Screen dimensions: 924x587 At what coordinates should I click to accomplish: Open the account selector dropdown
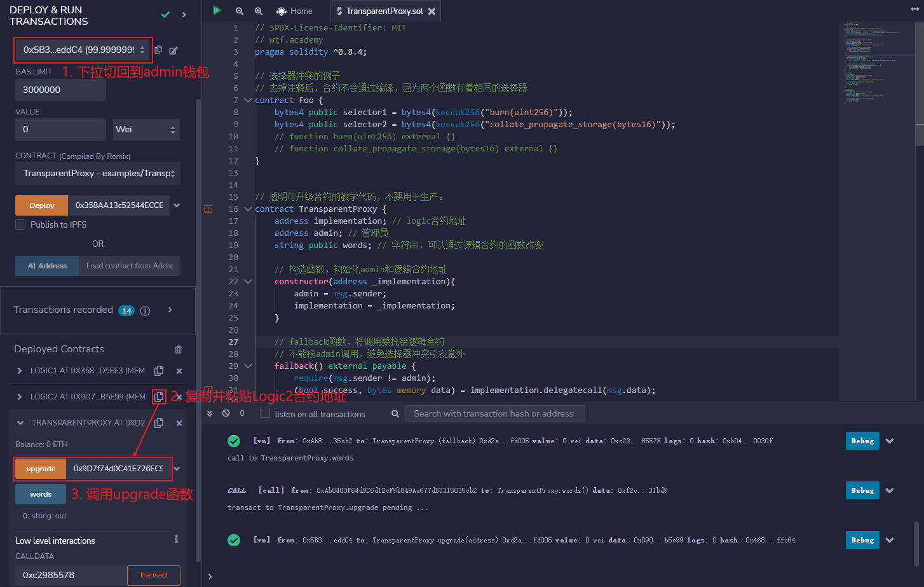(83, 50)
